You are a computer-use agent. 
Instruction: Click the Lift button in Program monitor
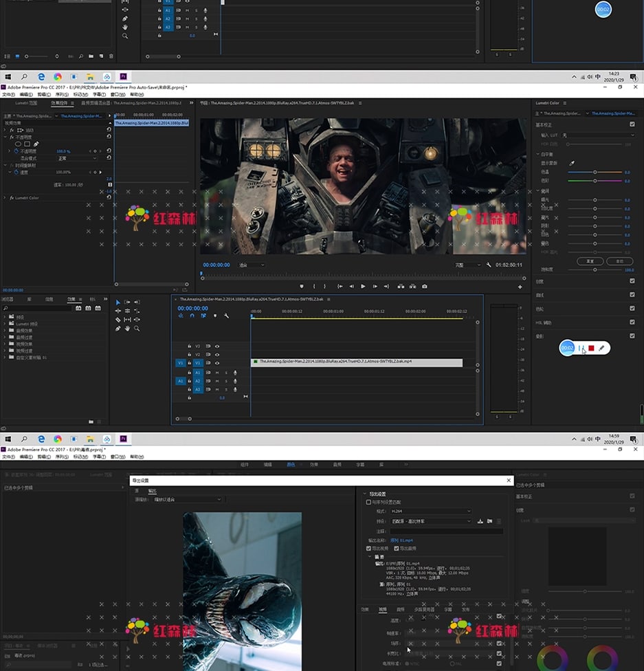(401, 286)
